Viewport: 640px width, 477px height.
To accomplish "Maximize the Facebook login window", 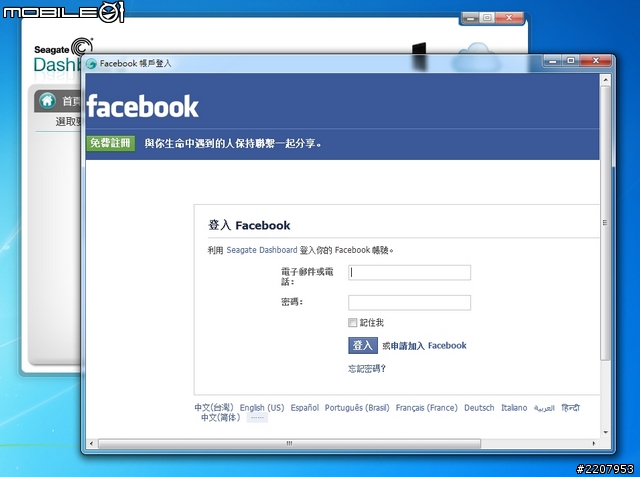I will point(571,61).
